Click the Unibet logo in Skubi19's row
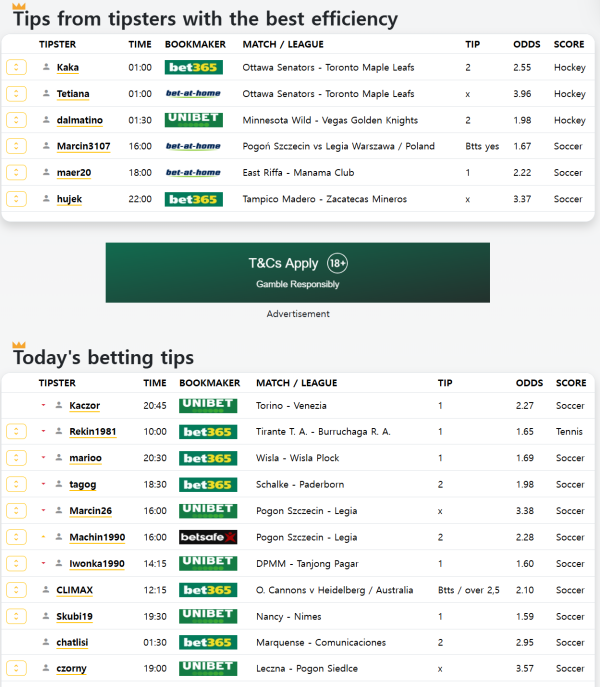 pos(207,615)
